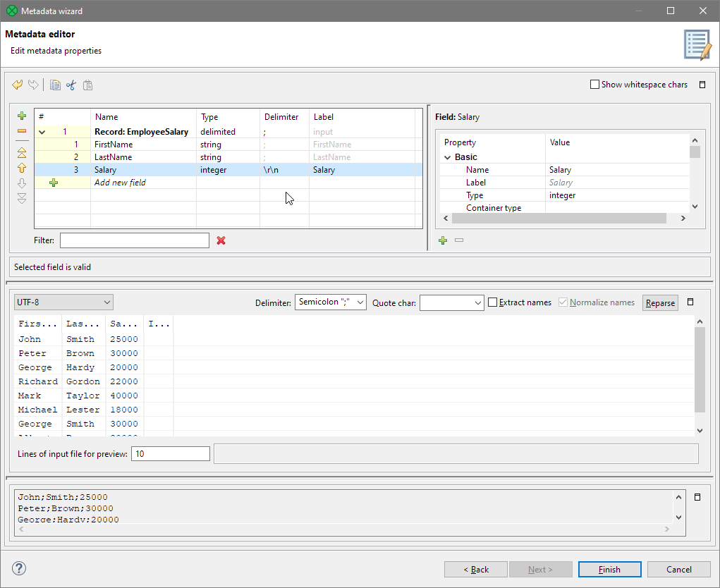
Task: Move Salary field up one position
Action: point(22,168)
